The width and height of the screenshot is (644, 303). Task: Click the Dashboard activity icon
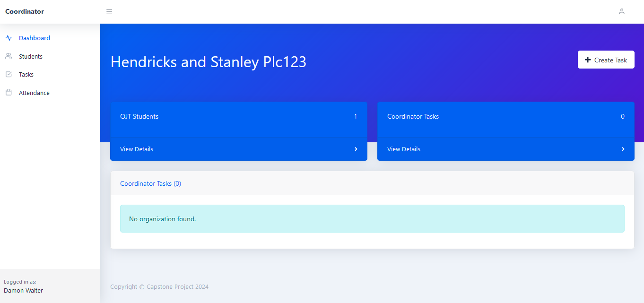pyautogui.click(x=9, y=38)
